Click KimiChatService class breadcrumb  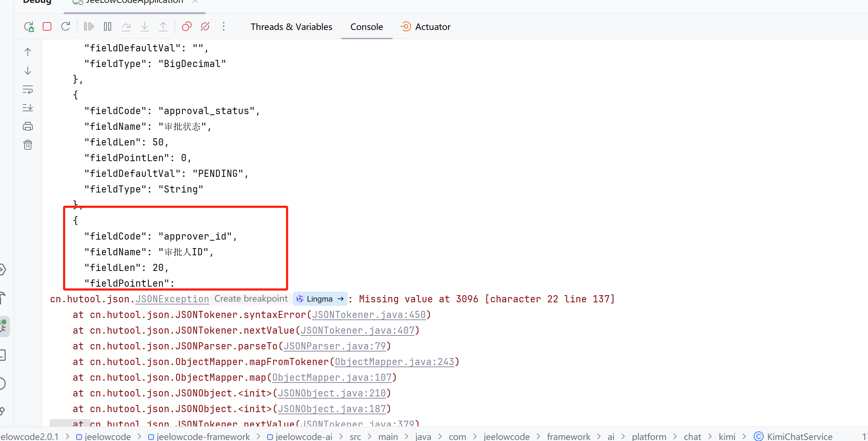click(793, 436)
